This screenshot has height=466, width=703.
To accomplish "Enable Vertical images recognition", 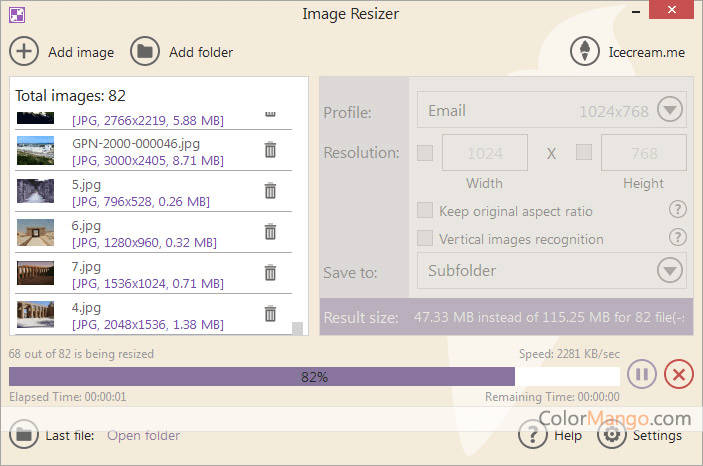I will point(425,238).
